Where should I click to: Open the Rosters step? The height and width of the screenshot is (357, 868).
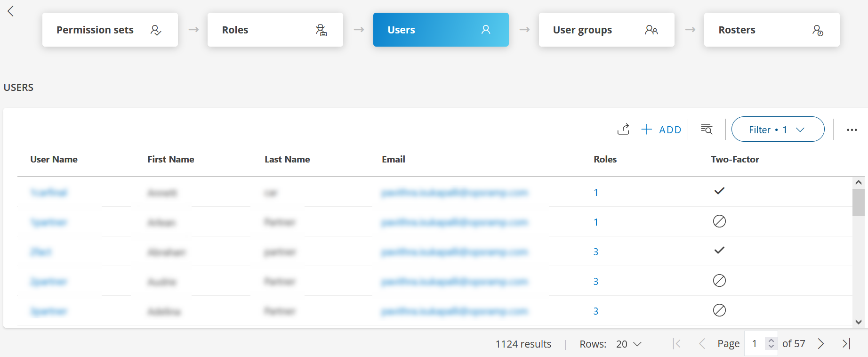772,30
